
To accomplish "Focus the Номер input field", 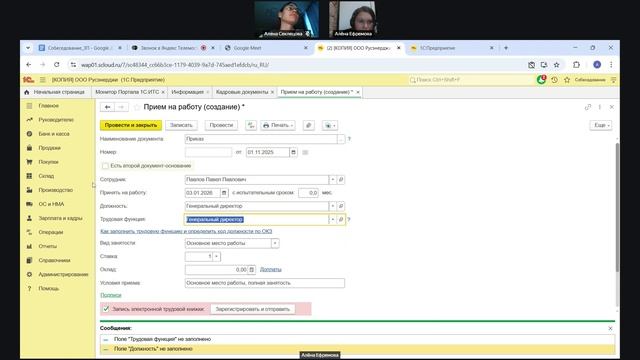I will tap(208, 152).
